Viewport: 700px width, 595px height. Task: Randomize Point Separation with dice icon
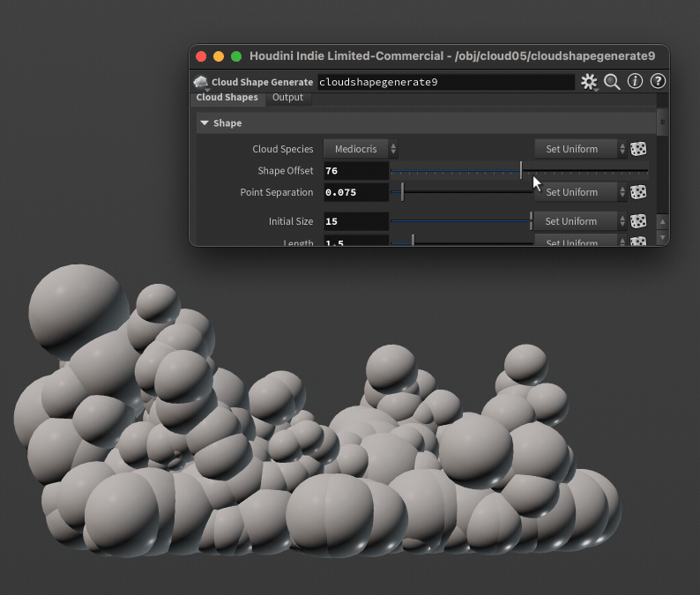[638, 192]
